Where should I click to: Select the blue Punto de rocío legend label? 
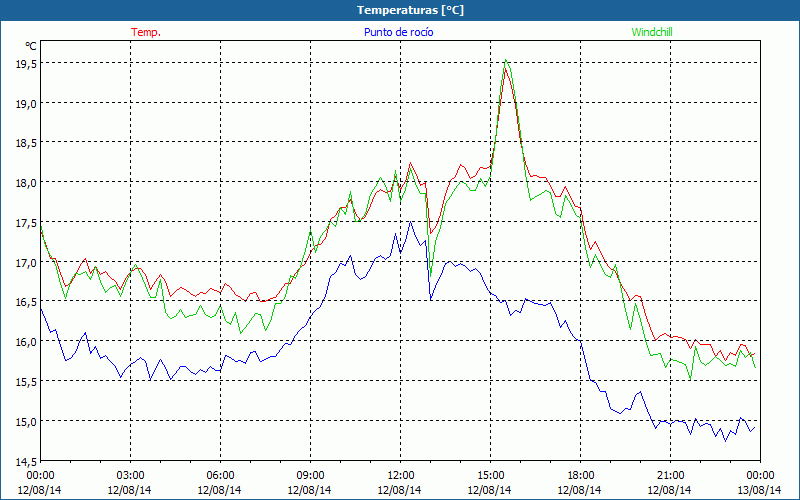click(x=398, y=32)
